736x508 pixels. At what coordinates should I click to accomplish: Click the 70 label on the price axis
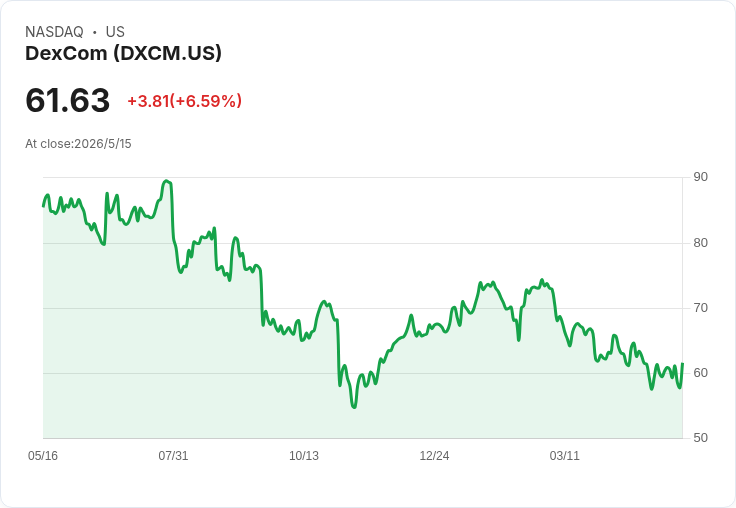click(x=700, y=308)
